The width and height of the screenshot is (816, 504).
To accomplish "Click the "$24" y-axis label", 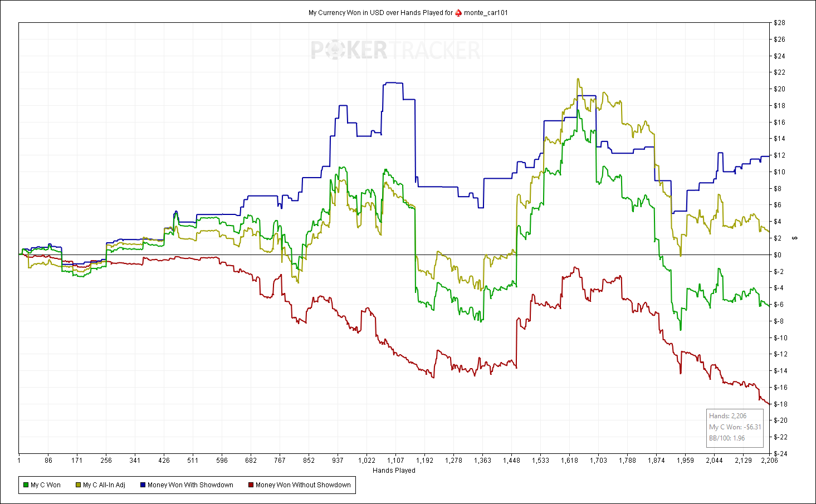I will click(x=779, y=56).
